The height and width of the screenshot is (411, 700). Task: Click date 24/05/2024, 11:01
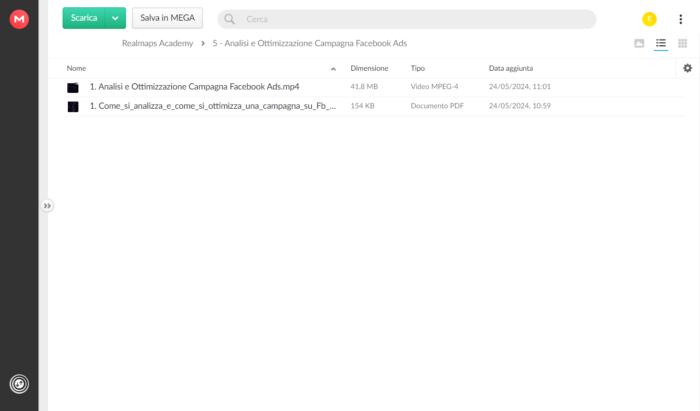click(520, 87)
